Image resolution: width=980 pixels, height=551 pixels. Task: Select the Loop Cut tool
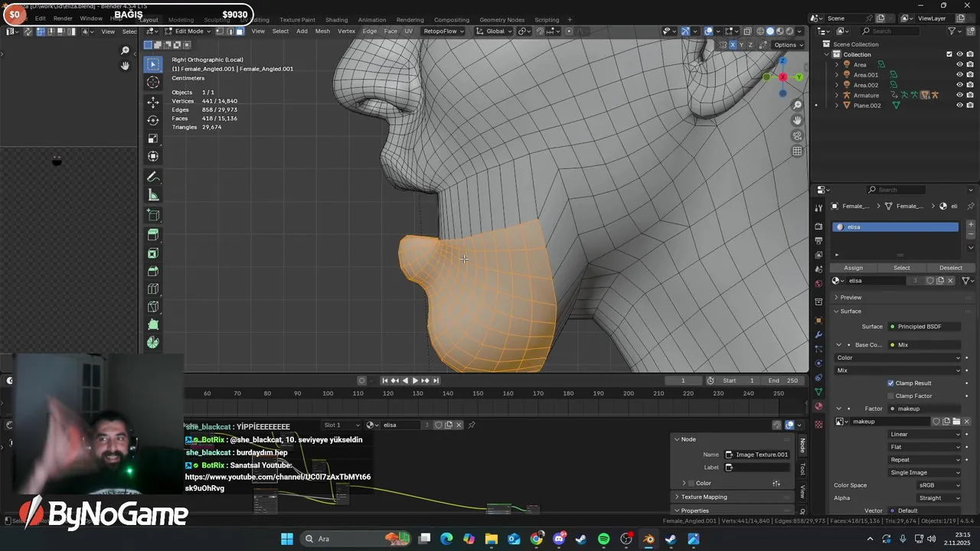tap(153, 289)
